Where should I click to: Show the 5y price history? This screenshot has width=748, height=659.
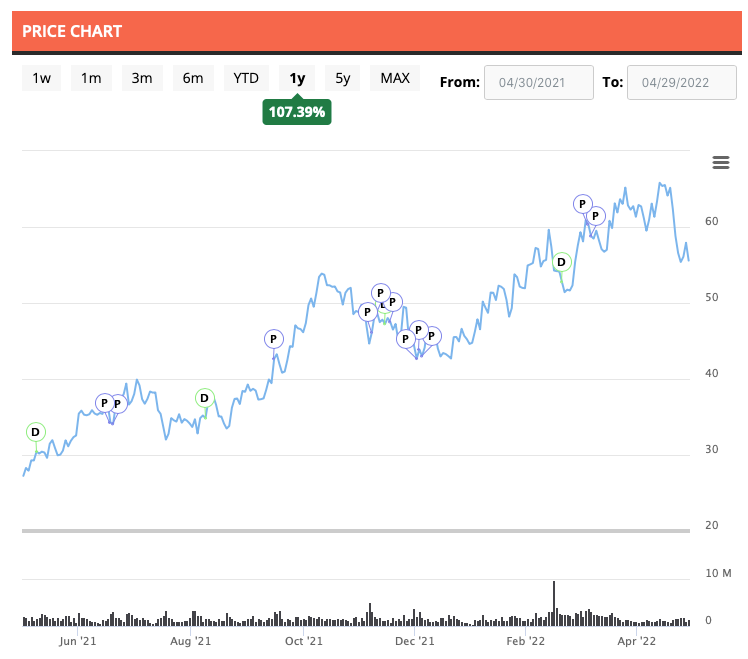pos(343,78)
